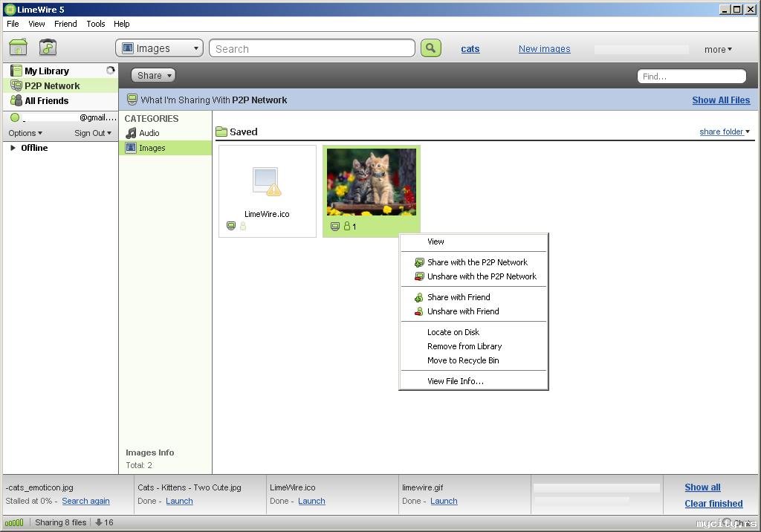Choose Share with Friend menu entry
This screenshot has height=532, width=761.
pyautogui.click(x=473, y=297)
